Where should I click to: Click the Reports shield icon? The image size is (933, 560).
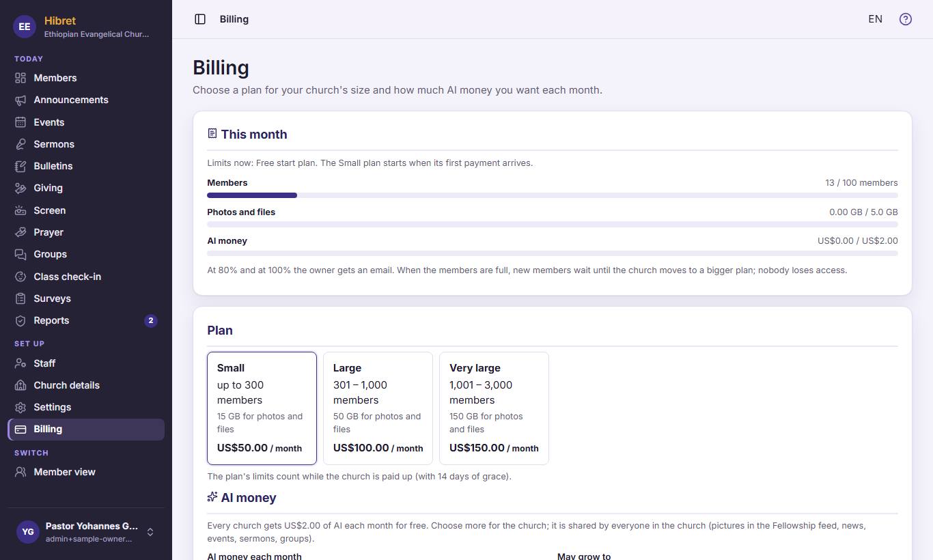tap(20, 320)
